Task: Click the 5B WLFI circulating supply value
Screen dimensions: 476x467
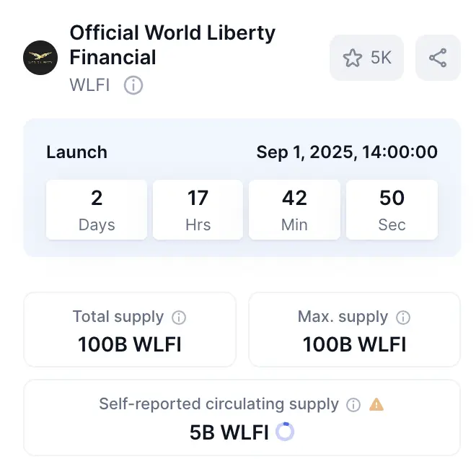Action: (229, 432)
